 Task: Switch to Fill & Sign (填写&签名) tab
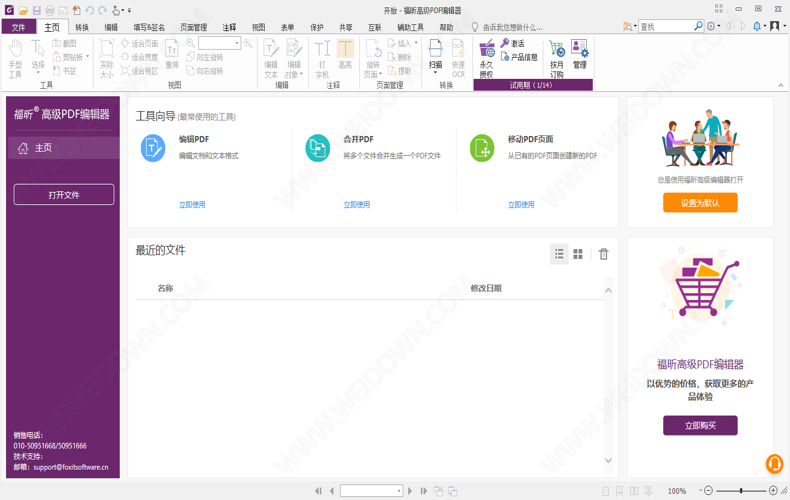tap(149, 27)
